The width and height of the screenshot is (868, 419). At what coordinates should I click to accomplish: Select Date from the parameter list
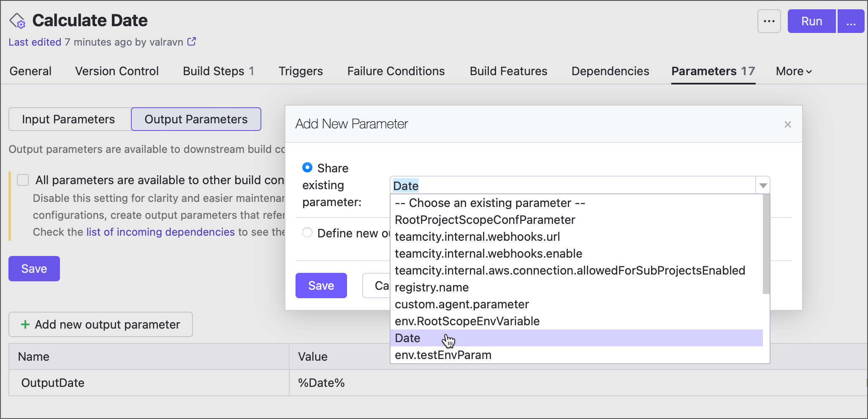[407, 338]
